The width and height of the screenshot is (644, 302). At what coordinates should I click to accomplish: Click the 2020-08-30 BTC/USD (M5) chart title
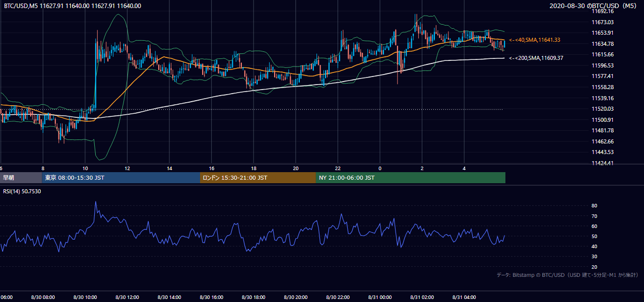point(594,6)
